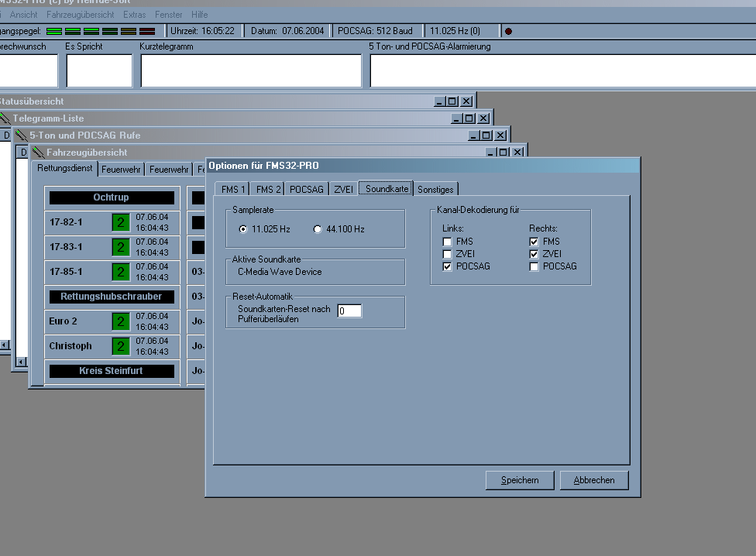
Task: Open the Fahrzeugübersicht menu
Action: [80, 15]
